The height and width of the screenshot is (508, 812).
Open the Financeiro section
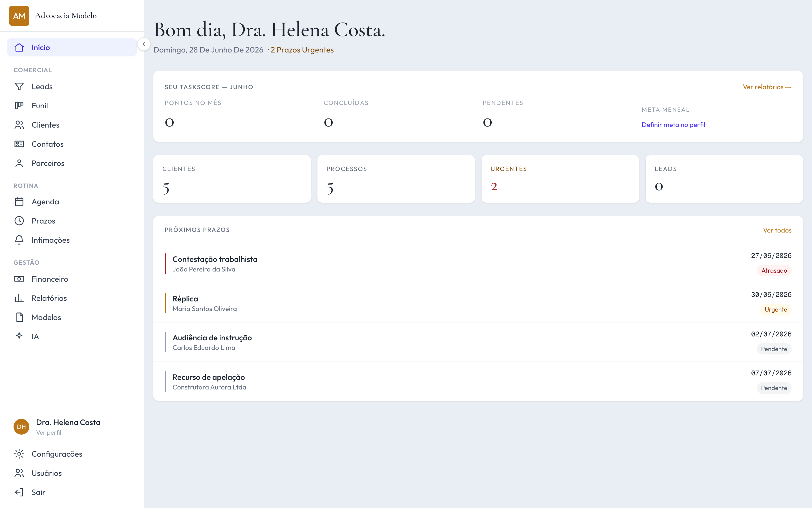pyautogui.click(x=72, y=279)
